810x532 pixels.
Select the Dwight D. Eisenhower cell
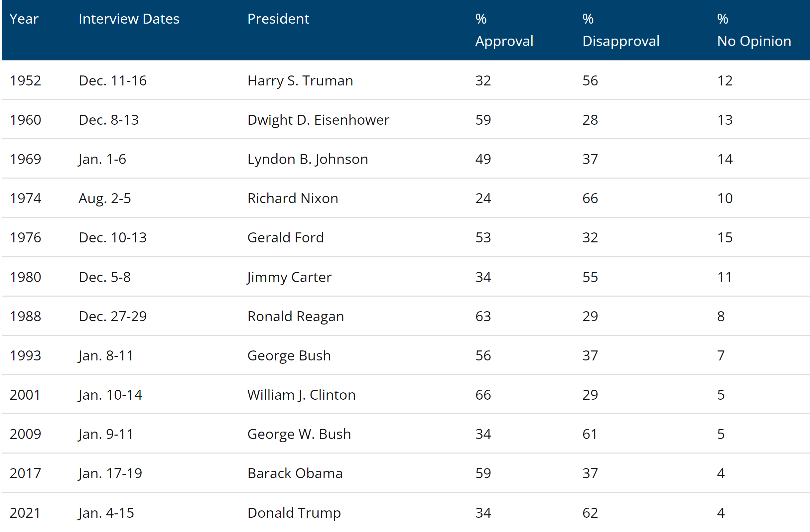pyautogui.click(x=318, y=120)
